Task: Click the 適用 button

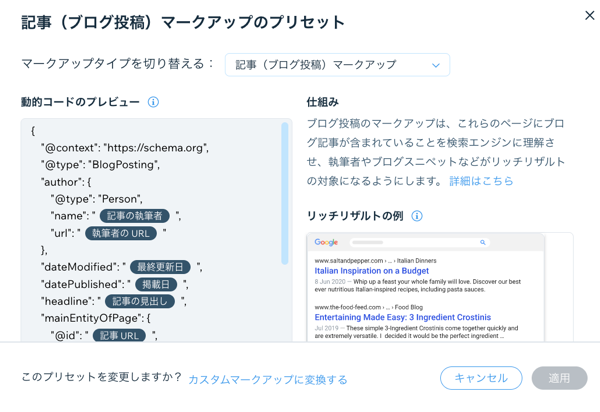Action: (x=559, y=378)
